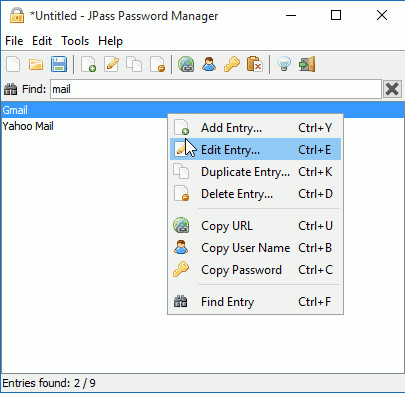Click the Add Entry toolbar icon

(x=89, y=64)
